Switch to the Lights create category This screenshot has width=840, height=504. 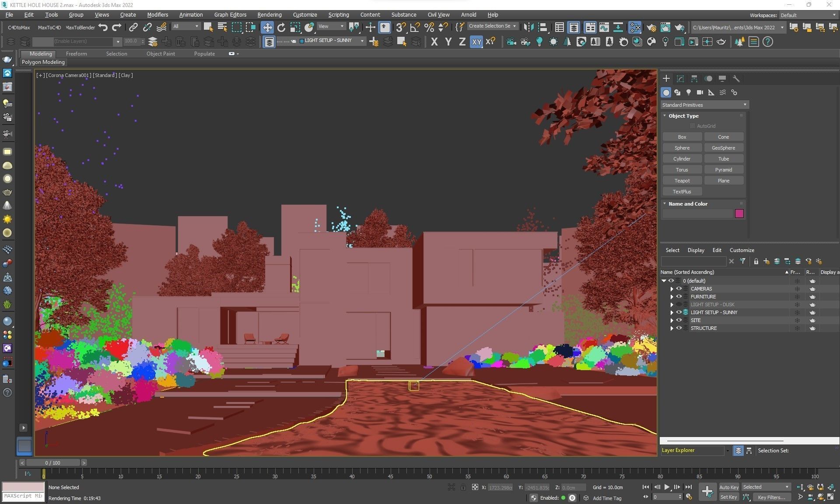[x=689, y=92]
